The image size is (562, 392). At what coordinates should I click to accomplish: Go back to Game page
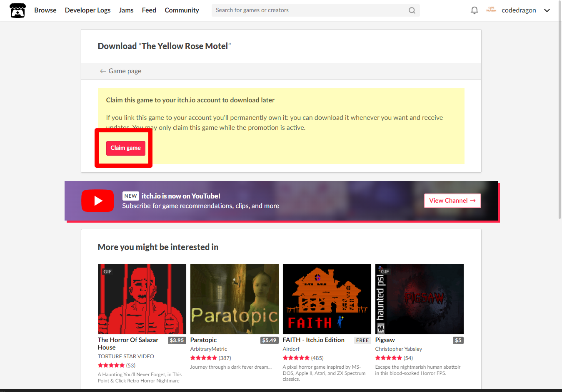pos(120,71)
